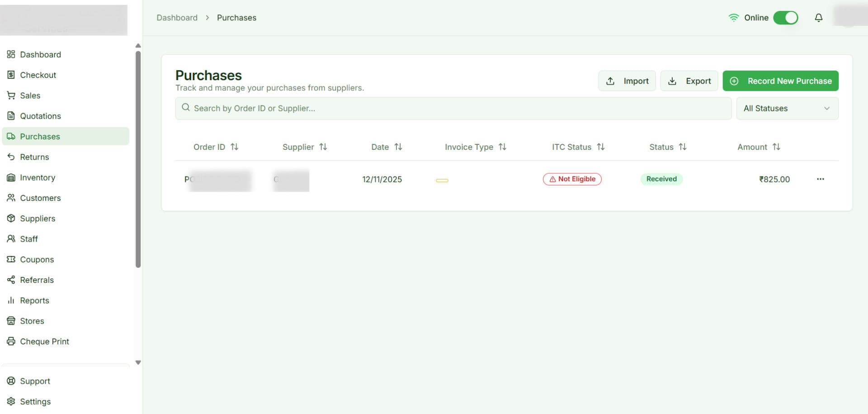Click the Search by Order ID field

pos(453,109)
